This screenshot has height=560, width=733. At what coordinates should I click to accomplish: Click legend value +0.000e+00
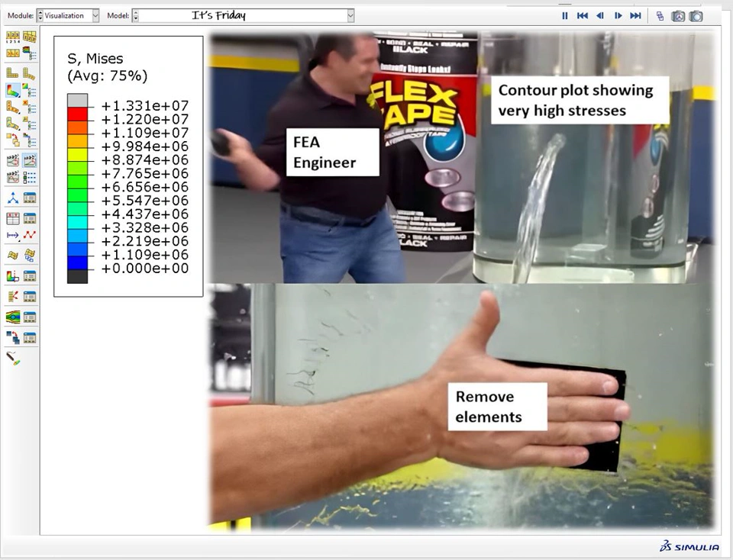pyautogui.click(x=145, y=268)
